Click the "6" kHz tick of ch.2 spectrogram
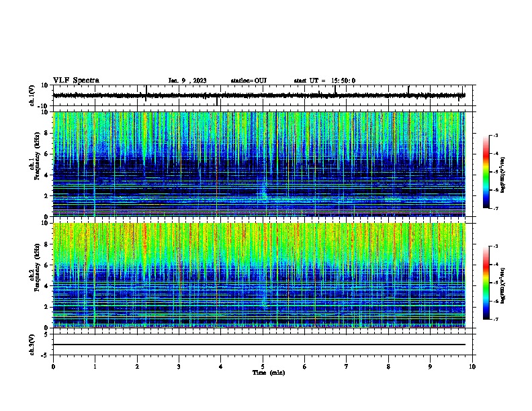The width and height of the screenshot is (532, 411). click(x=47, y=265)
